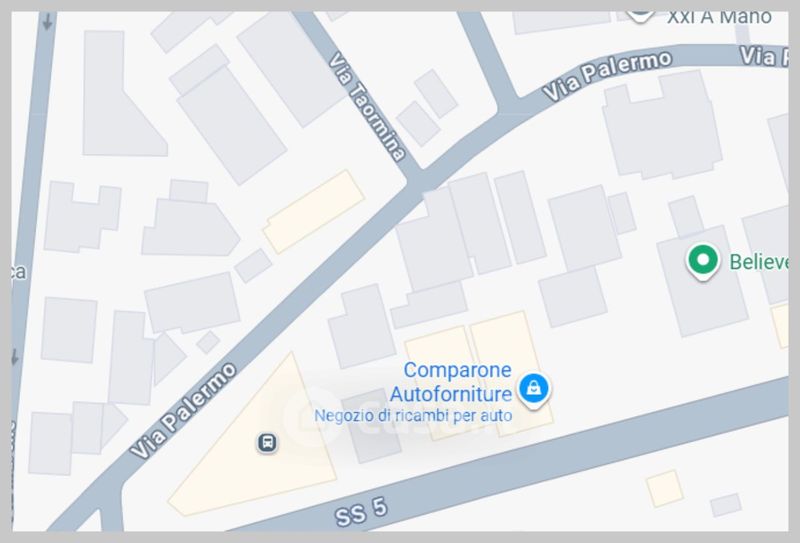
Task: Click the lower one-way arrow on left road
Action: [x=15, y=357]
